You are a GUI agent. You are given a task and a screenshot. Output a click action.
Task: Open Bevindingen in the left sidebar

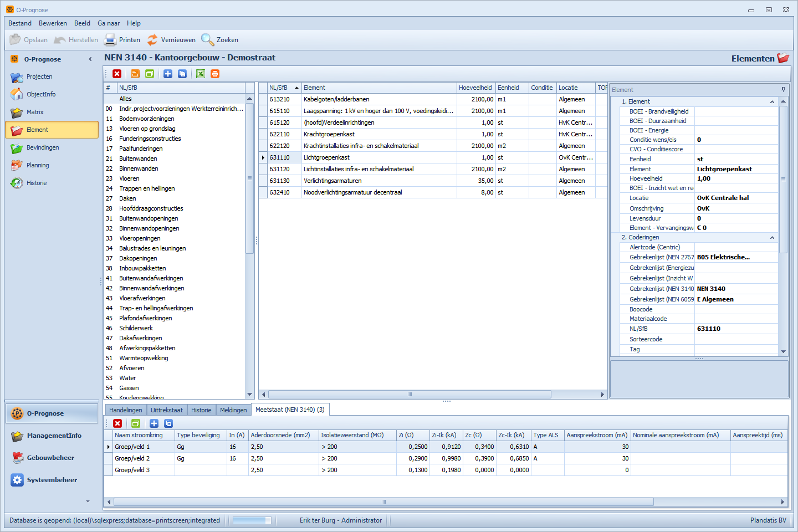click(x=42, y=147)
